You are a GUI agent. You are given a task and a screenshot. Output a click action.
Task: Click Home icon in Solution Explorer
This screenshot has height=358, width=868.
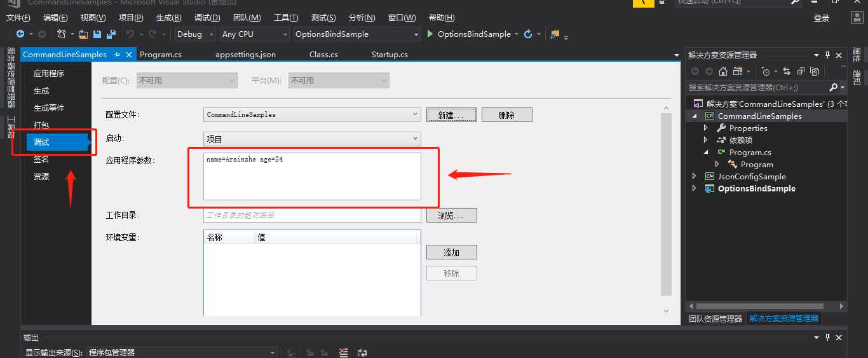tap(723, 71)
